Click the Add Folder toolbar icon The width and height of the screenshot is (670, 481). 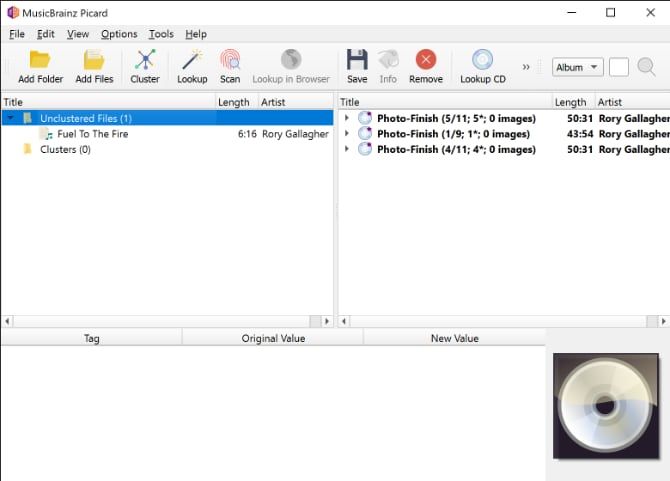pos(40,60)
